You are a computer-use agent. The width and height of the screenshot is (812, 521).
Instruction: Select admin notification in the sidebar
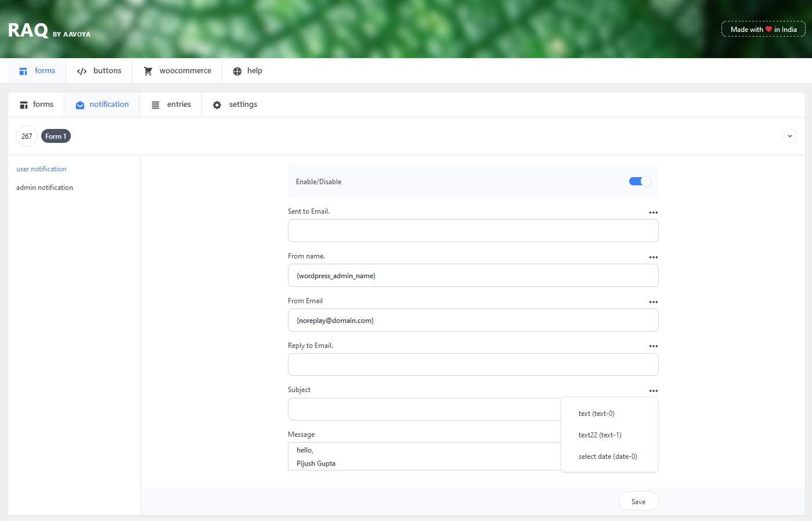pos(45,188)
